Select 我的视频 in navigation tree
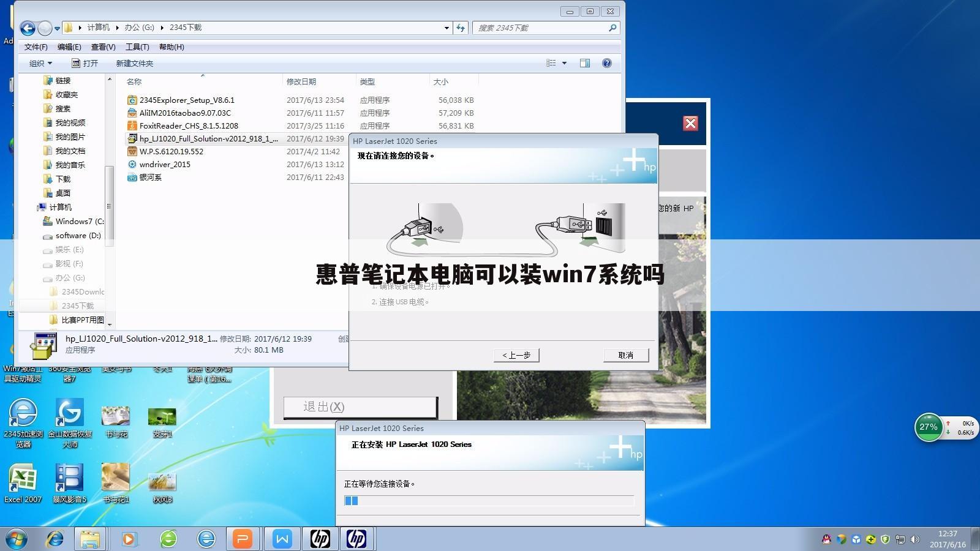 pos(70,122)
